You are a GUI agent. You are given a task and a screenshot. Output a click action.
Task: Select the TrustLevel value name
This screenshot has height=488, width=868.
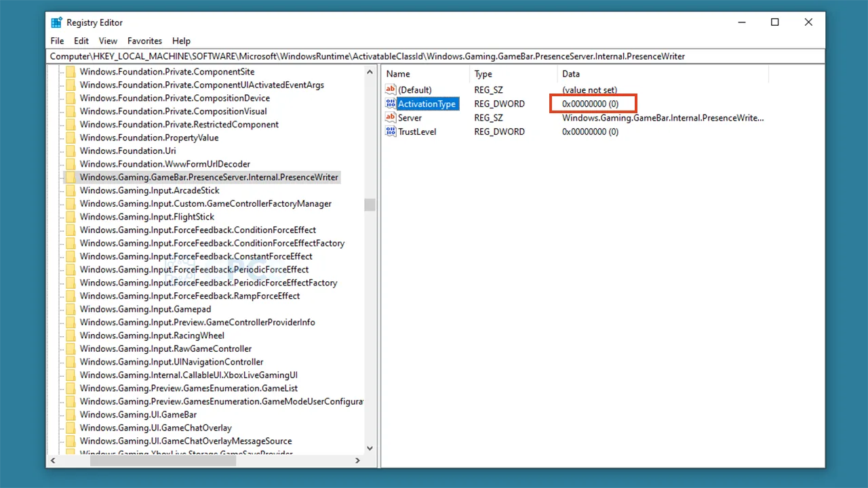[x=417, y=131]
